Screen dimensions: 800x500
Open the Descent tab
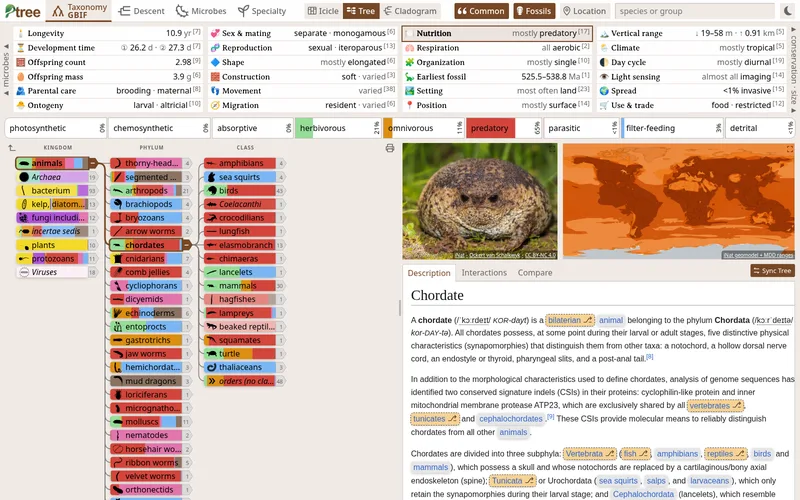click(141, 11)
